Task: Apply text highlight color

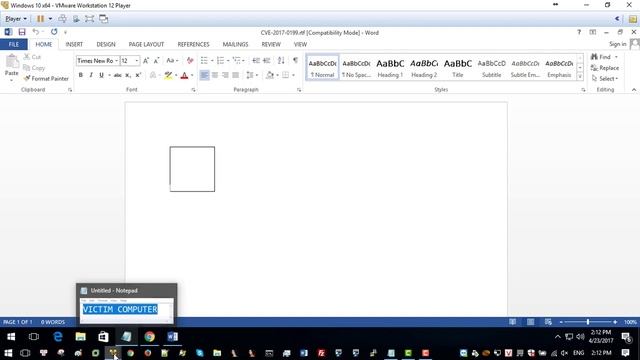Action: point(168,75)
